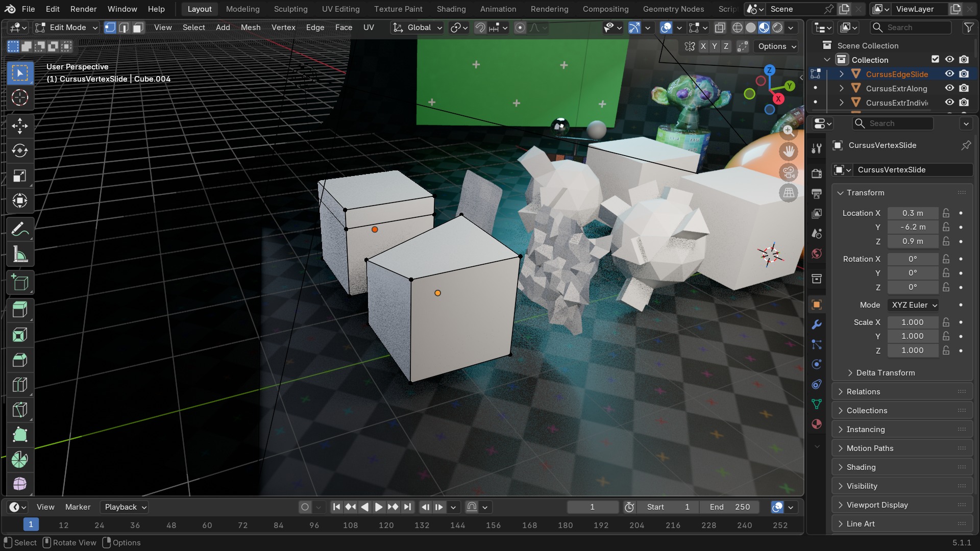Switch to face select mode
Image resolution: width=980 pixels, height=551 pixels.
coord(138,28)
